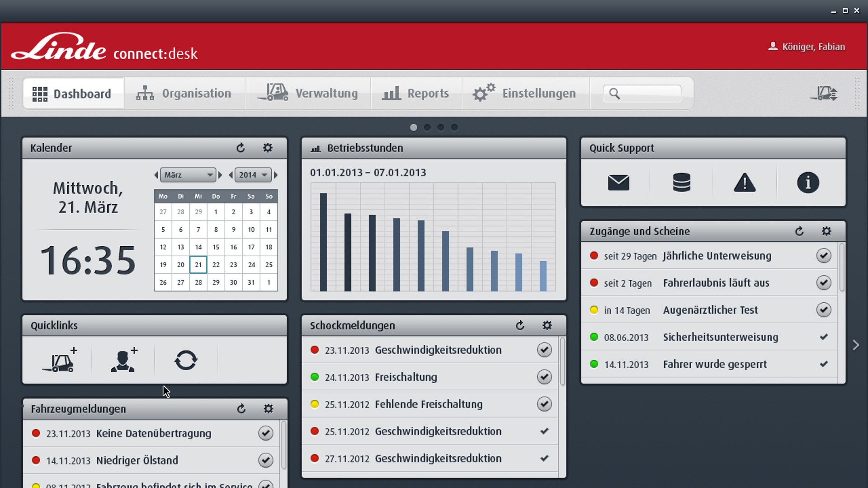The image size is (868, 488).
Task: Select the second dashboard page indicator dot
Action: point(427,127)
